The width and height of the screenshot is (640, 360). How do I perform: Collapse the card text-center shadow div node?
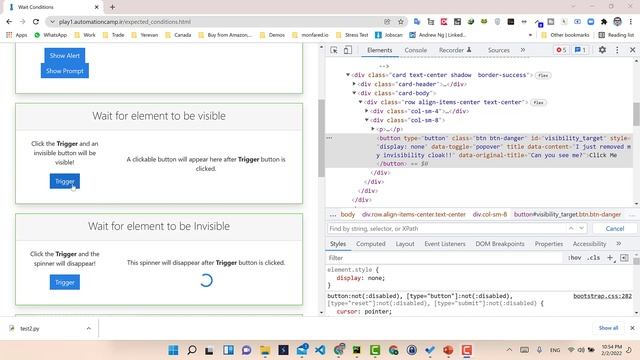348,75
